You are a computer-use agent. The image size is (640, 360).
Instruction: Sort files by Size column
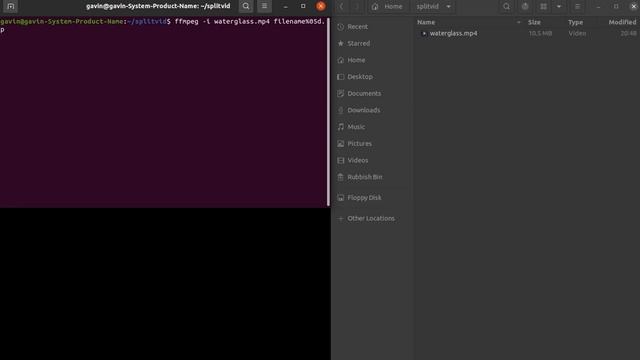(534, 22)
